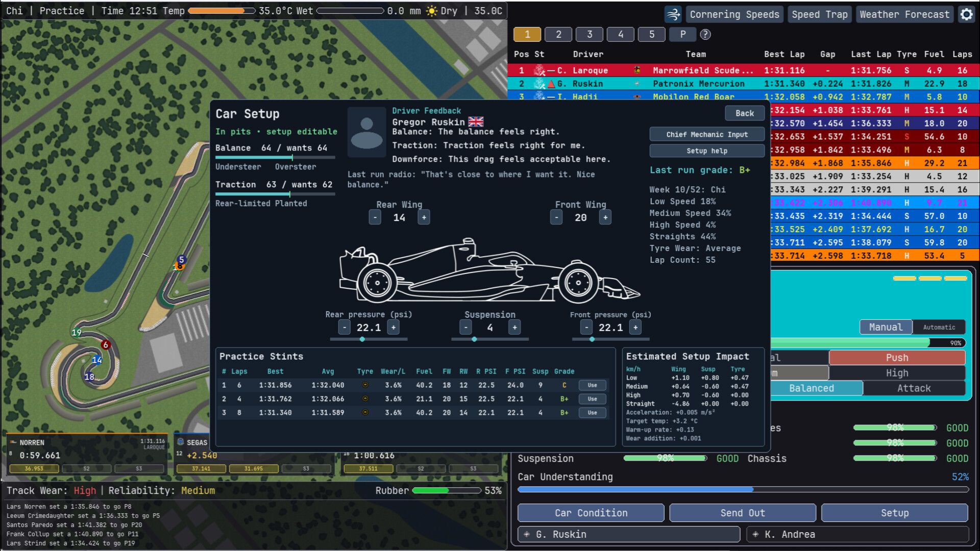The width and height of the screenshot is (980, 551).
Task: Click the wind icon in top toolbar
Action: click(673, 14)
